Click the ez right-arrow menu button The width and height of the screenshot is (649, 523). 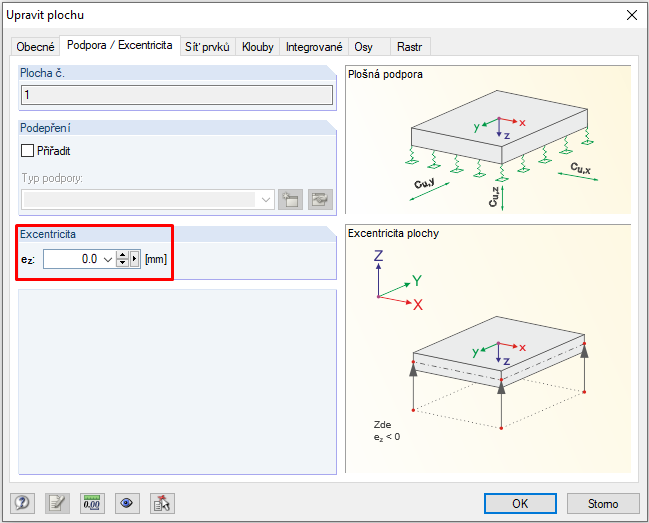(x=135, y=259)
